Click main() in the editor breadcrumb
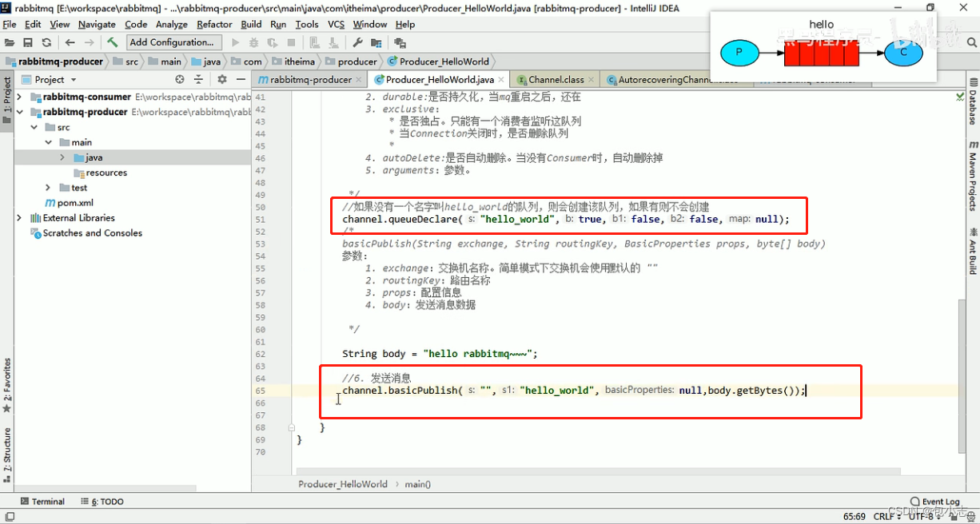This screenshot has width=980, height=524. coord(417,484)
